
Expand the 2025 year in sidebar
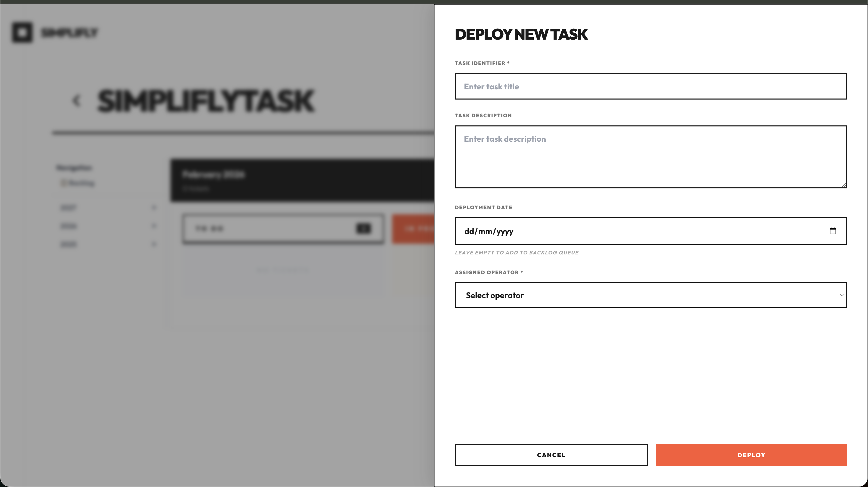coord(154,244)
